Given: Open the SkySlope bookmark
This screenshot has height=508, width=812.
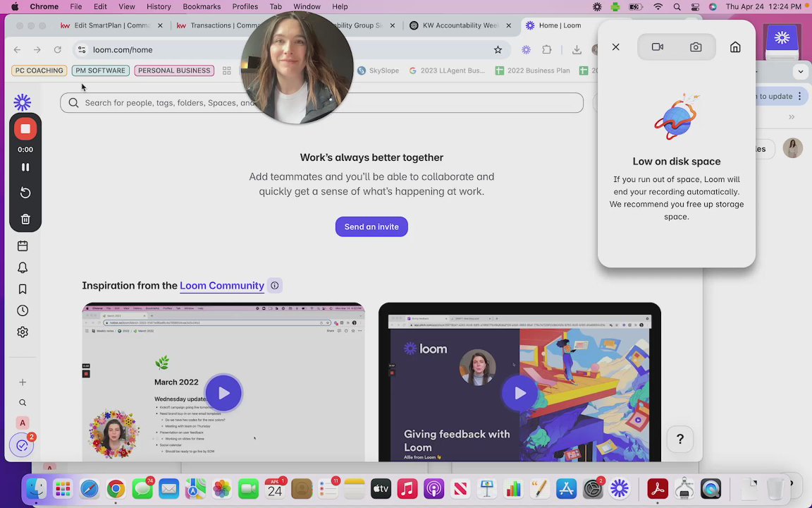Looking at the screenshot, I should [x=379, y=71].
